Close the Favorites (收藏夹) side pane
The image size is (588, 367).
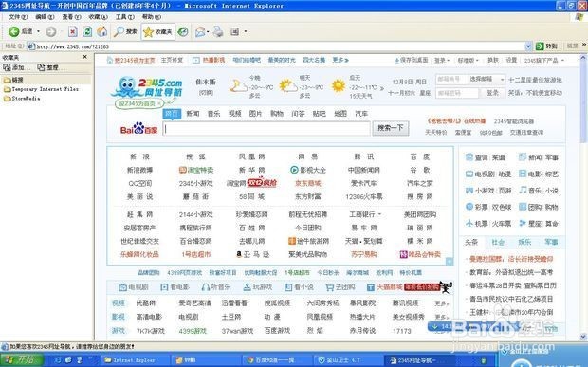click(85, 57)
